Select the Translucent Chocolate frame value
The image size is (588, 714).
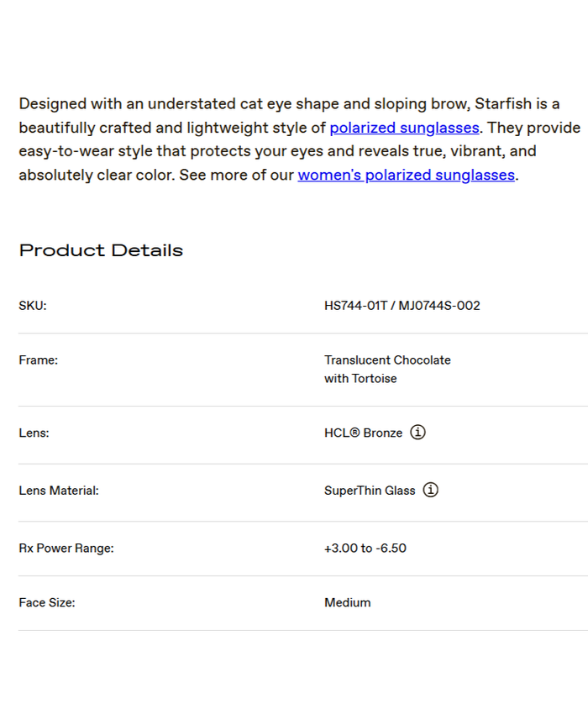(x=387, y=360)
